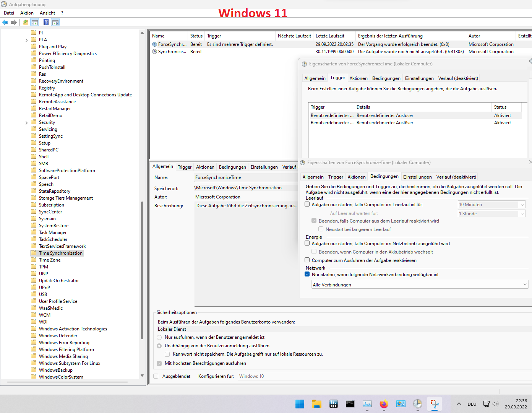Viewport: 532px width, 413px height.
Task: Select Trigger tab in the bottom details pane
Action: 185,167
